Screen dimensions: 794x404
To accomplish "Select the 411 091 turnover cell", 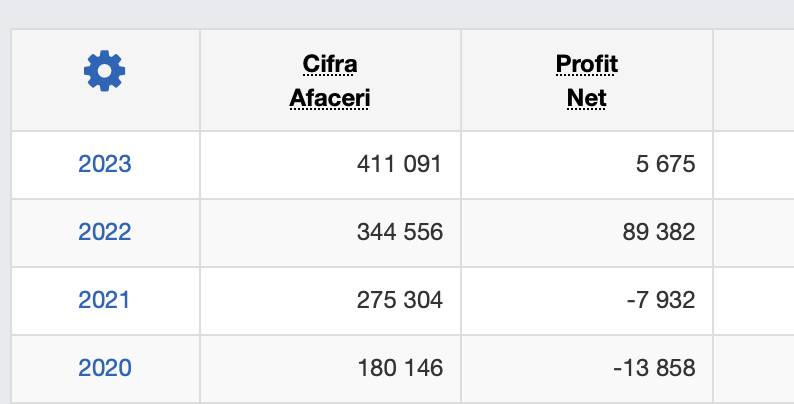I will click(330, 165).
